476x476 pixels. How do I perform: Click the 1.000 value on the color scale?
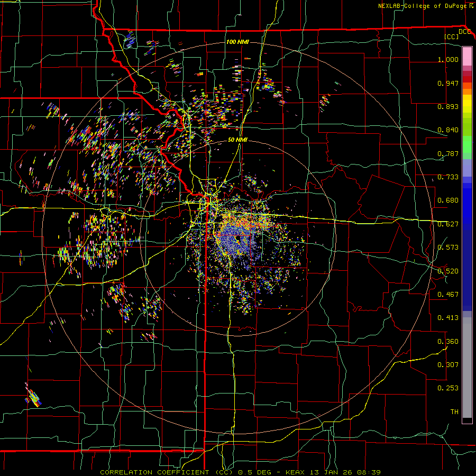(448, 59)
